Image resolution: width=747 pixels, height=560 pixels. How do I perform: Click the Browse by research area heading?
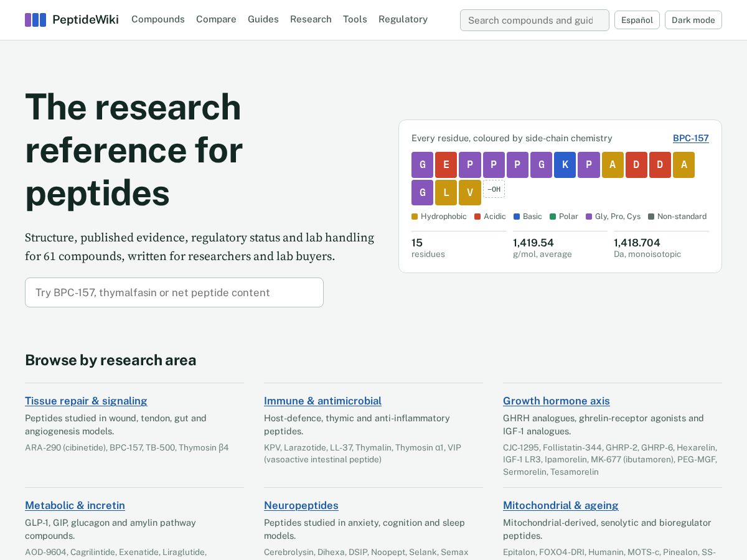[x=110, y=360]
